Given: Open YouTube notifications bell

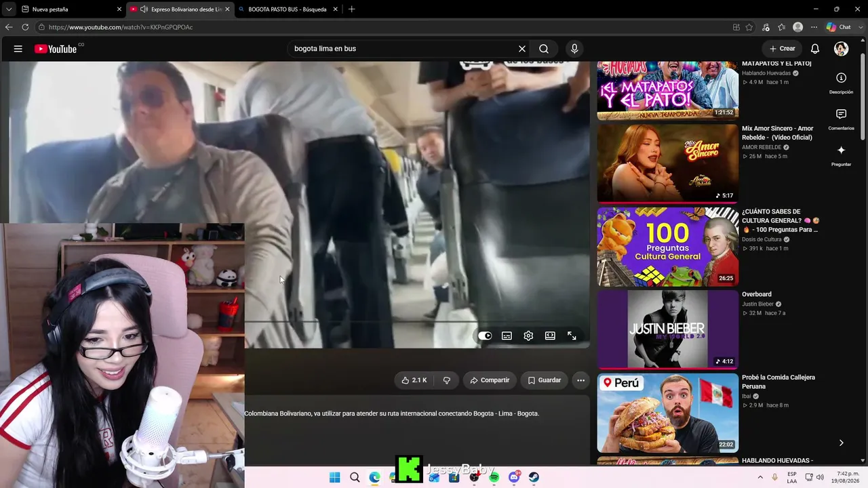Looking at the screenshot, I should click(x=815, y=49).
